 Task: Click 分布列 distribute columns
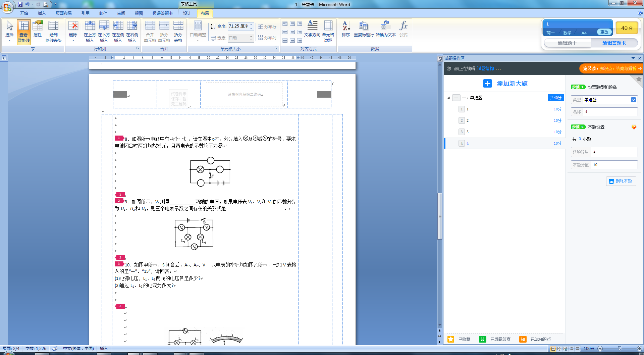[x=267, y=38]
